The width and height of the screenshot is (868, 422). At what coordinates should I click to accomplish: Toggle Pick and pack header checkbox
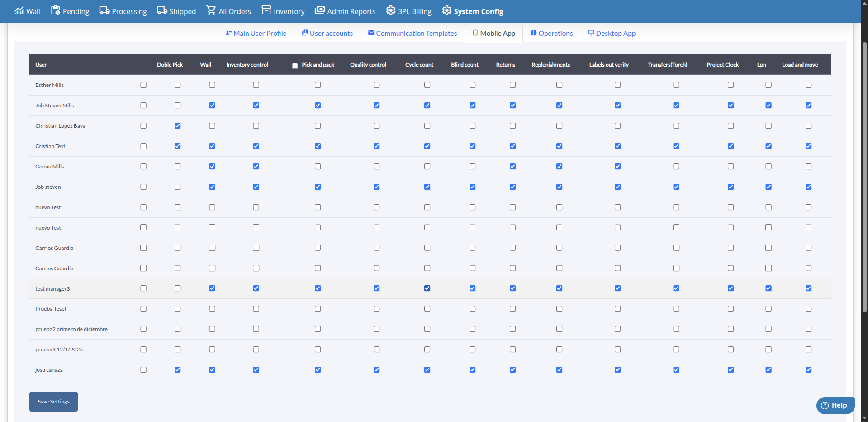tap(295, 66)
